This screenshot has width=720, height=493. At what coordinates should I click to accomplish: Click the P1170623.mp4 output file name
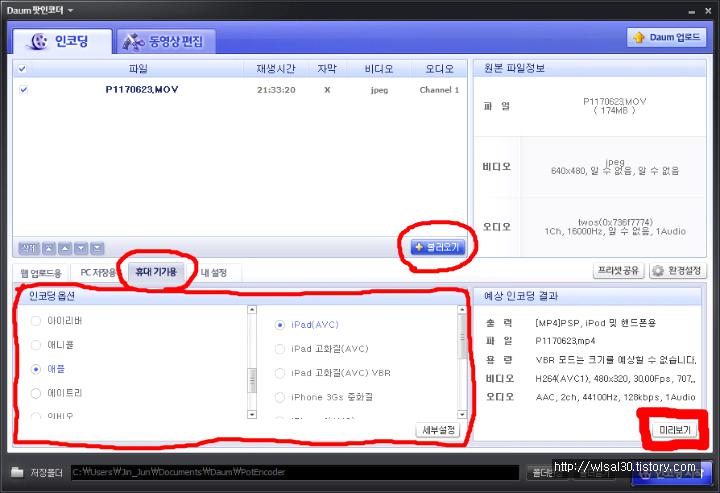coord(565,341)
